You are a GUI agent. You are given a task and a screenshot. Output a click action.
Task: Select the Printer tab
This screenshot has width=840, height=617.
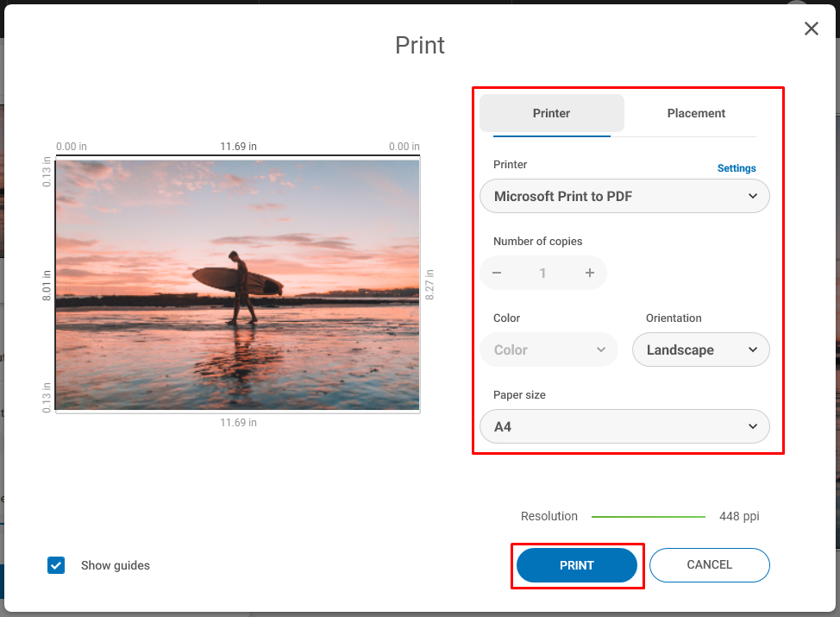(551, 113)
